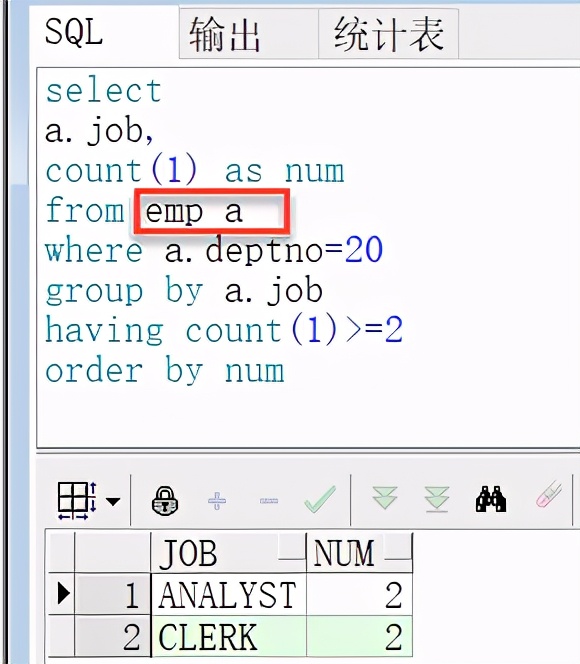Click NUM value in CLERK row

(359, 637)
